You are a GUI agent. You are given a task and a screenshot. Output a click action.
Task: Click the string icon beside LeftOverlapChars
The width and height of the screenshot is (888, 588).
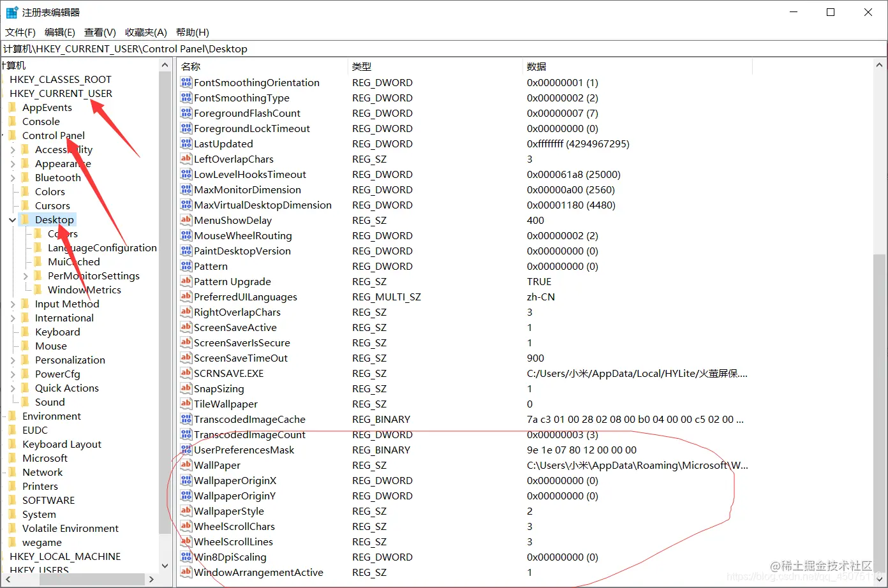pos(186,159)
